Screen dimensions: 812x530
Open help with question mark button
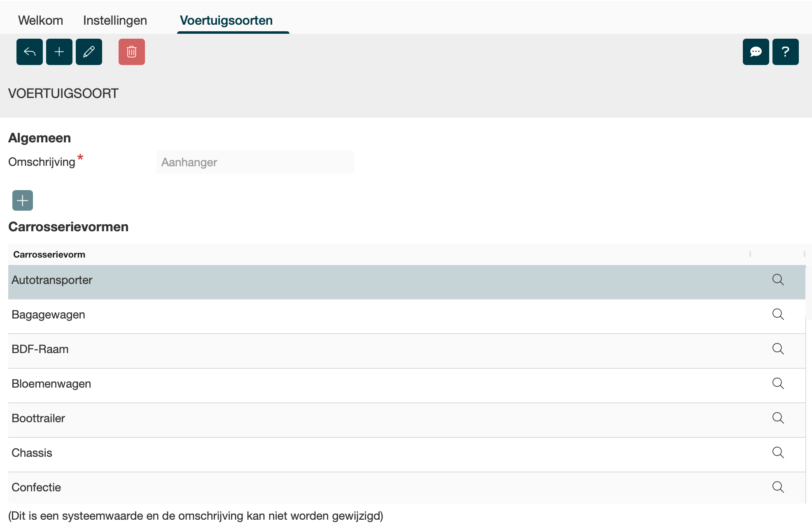(x=785, y=52)
